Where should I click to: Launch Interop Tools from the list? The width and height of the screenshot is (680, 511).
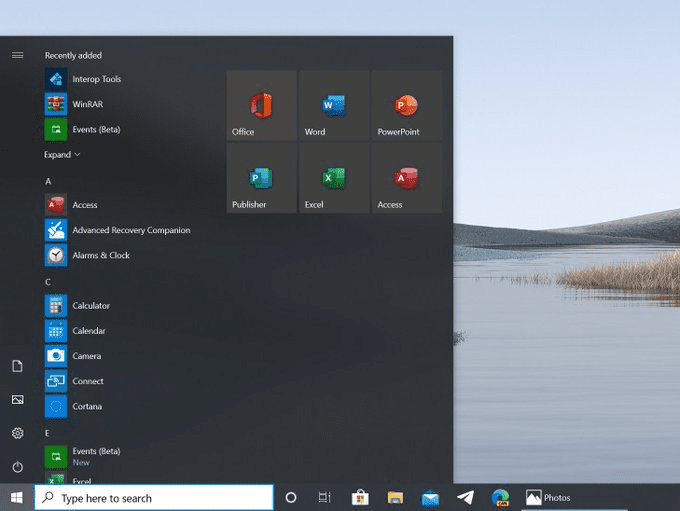[x=96, y=79]
